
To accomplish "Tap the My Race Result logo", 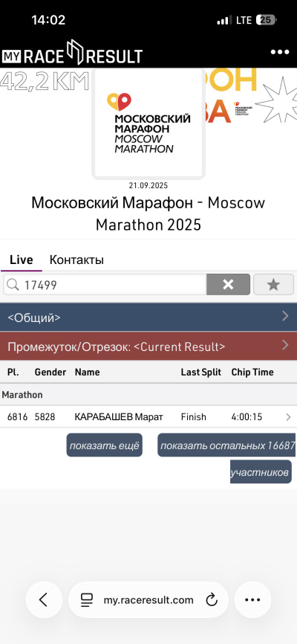I will tap(72, 53).
